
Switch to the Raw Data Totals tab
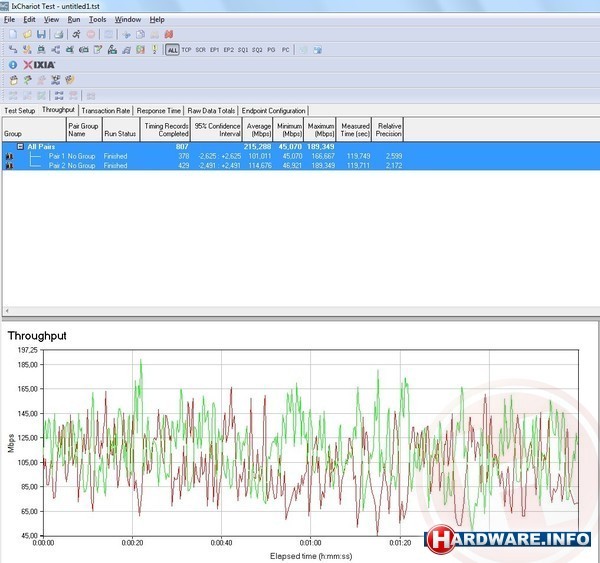[211, 111]
